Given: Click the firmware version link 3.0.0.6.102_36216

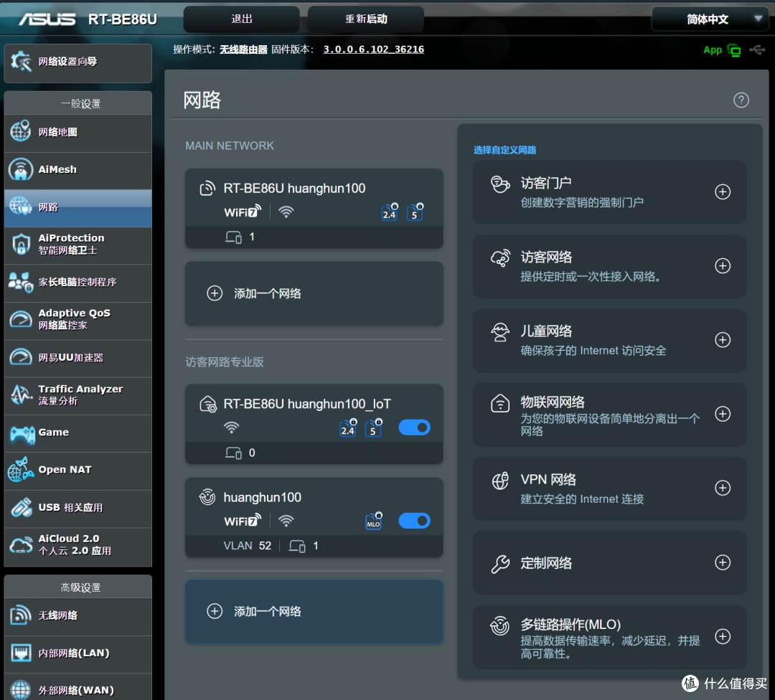Looking at the screenshot, I should tap(373, 49).
